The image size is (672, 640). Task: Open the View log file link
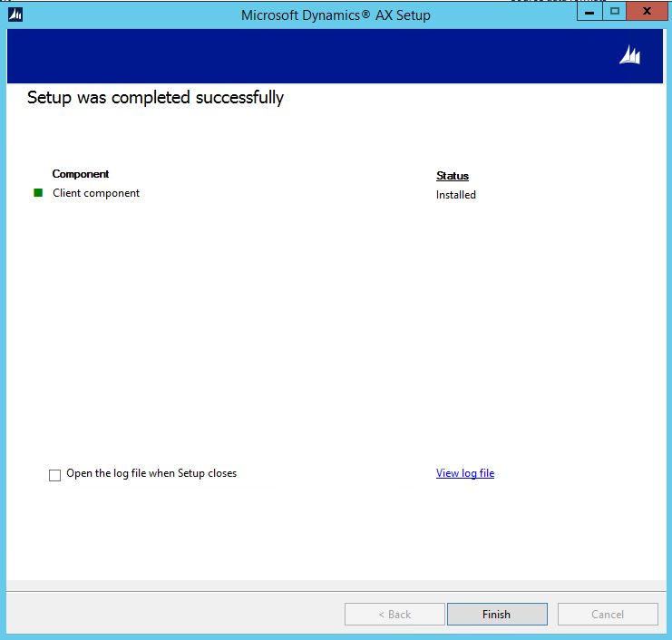coord(465,473)
